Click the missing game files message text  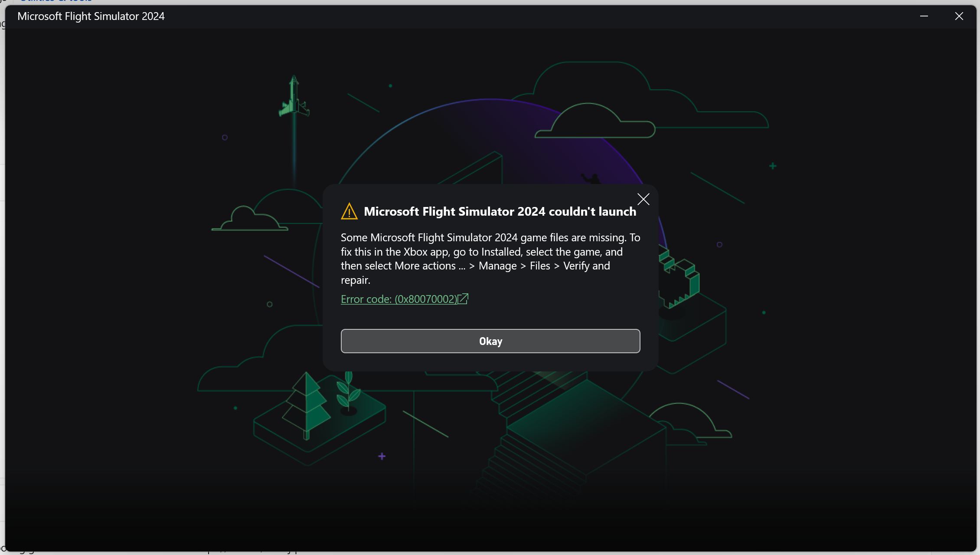490,259
